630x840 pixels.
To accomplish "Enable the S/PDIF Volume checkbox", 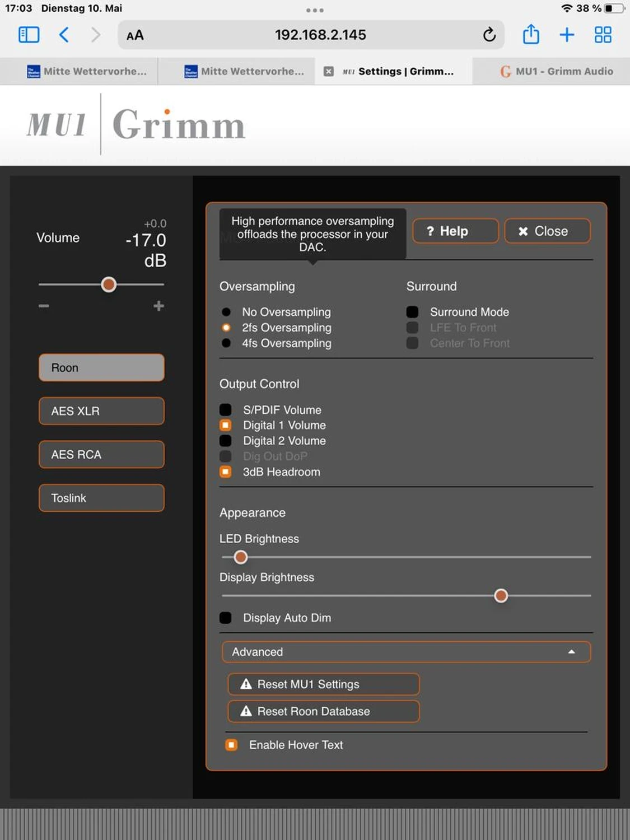I will pyautogui.click(x=226, y=410).
